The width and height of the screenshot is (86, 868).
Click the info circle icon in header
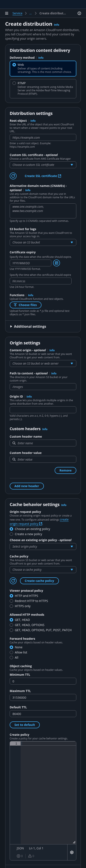pyautogui.click(x=79, y=14)
